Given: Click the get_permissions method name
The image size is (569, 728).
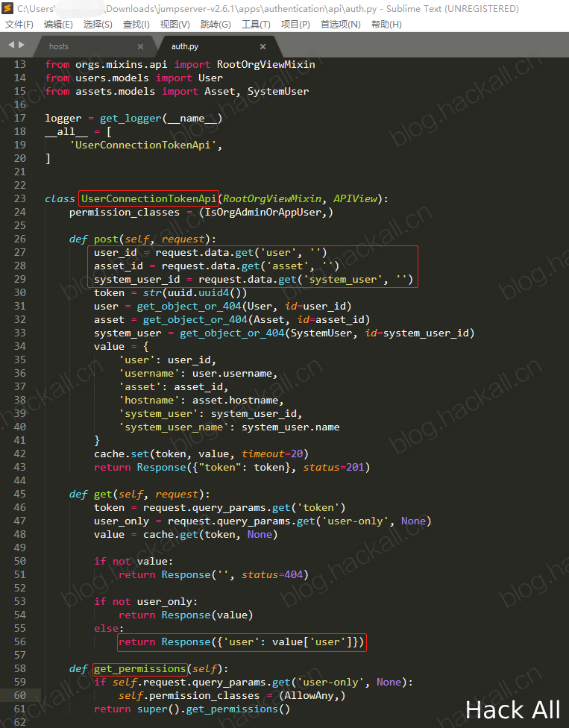Looking at the screenshot, I should (139, 668).
